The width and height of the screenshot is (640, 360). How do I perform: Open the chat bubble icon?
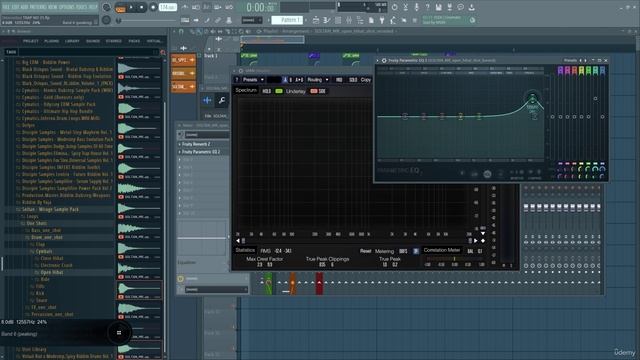click(x=460, y=7)
